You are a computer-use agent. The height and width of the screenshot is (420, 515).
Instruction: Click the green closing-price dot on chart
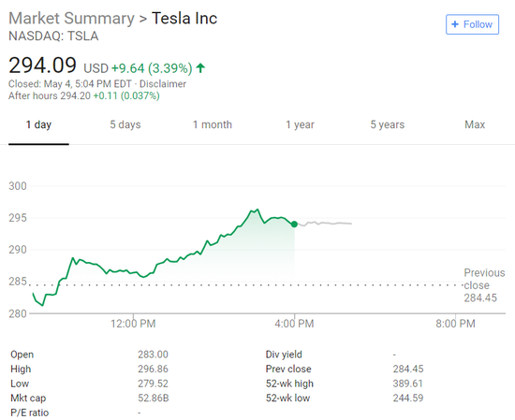click(x=294, y=224)
